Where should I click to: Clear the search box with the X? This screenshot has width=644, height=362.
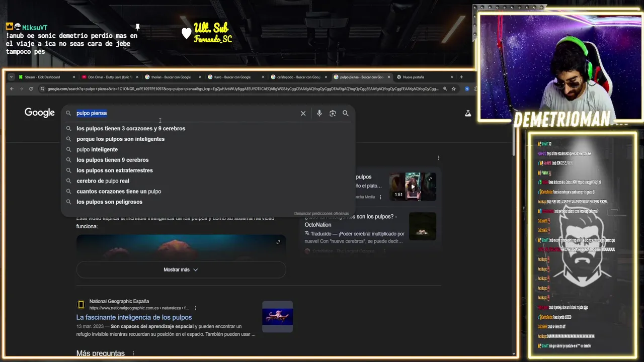[303, 113]
